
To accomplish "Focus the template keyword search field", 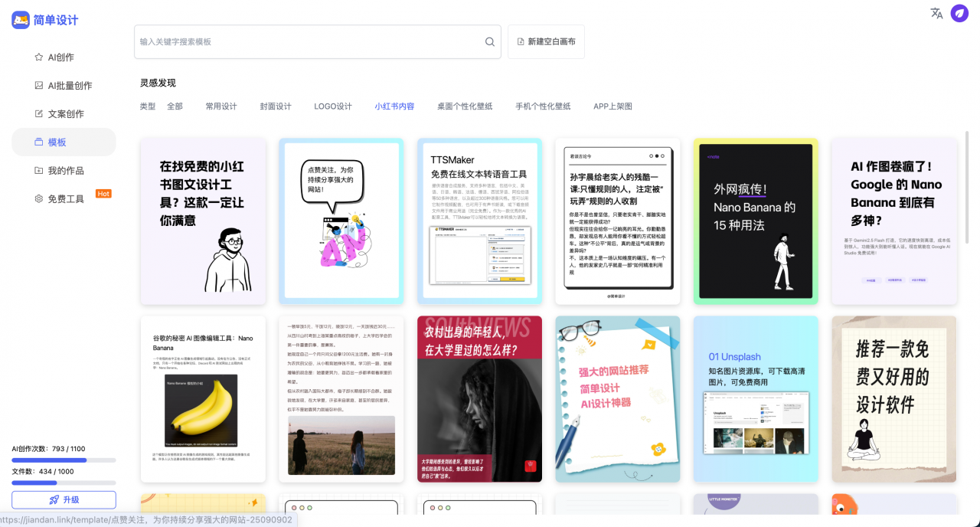I will (318, 41).
